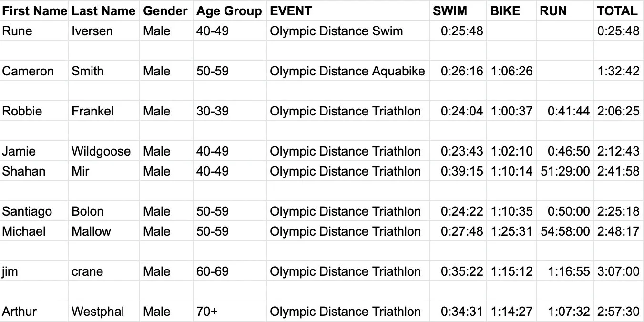Click the EVENT column header cell

291,11
